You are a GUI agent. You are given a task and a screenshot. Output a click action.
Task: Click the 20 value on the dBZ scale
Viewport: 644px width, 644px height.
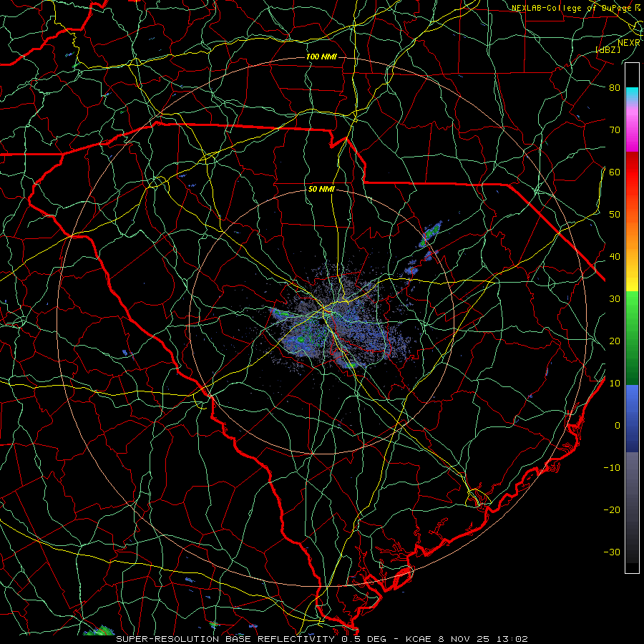coord(615,341)
